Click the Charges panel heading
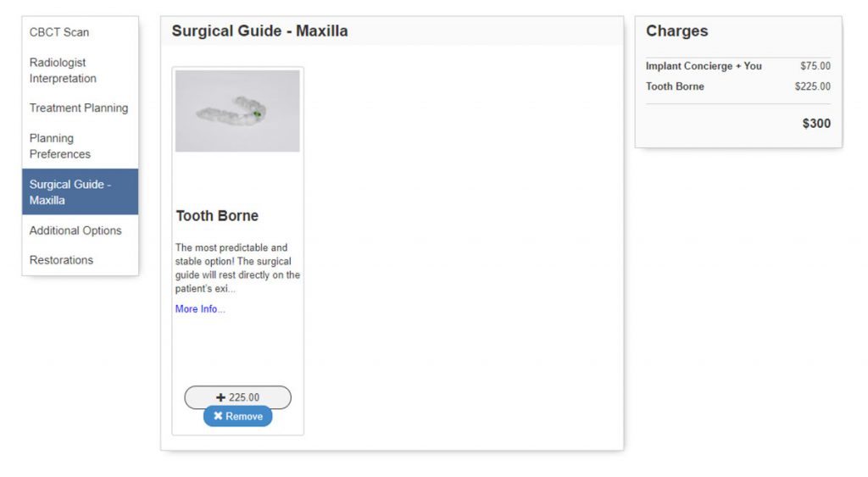This screenshot has height=477, width=868. [676, 31]
